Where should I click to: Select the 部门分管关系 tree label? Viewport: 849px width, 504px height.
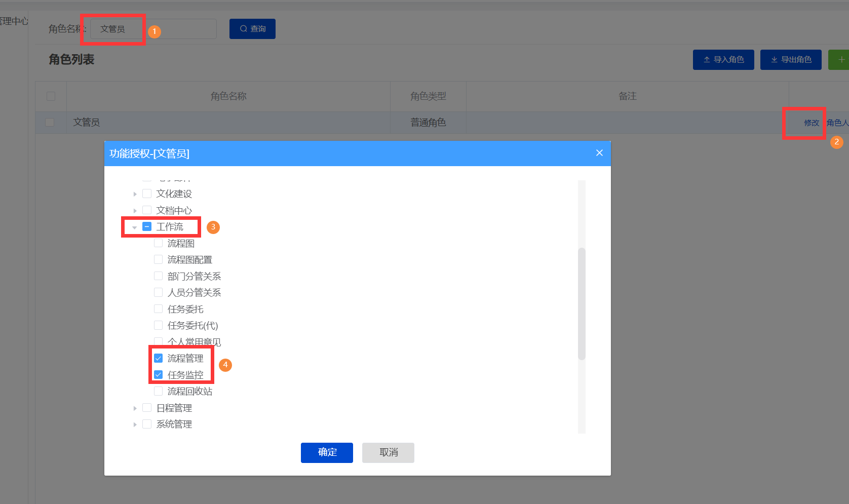[195, 276]
